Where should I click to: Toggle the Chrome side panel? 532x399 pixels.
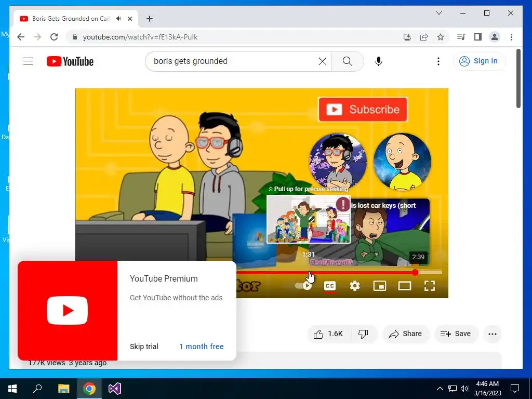click(478, 37)
